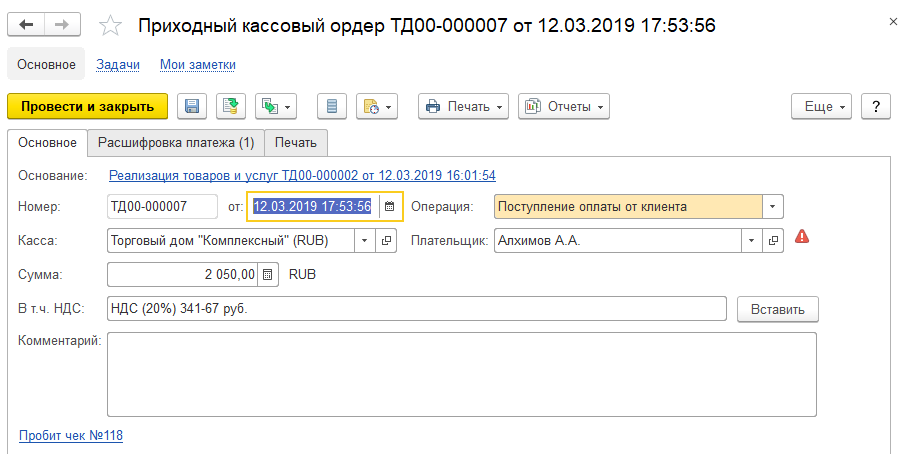
Task: Expand the Касса dropdown arrow
Action: 365,241
